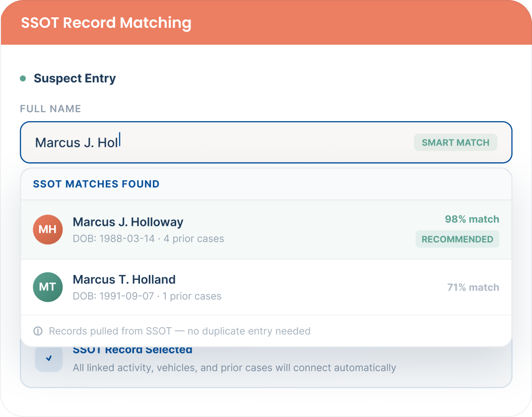Click the 98% match label
Screen dimensions: 532x417
point(472,219)
